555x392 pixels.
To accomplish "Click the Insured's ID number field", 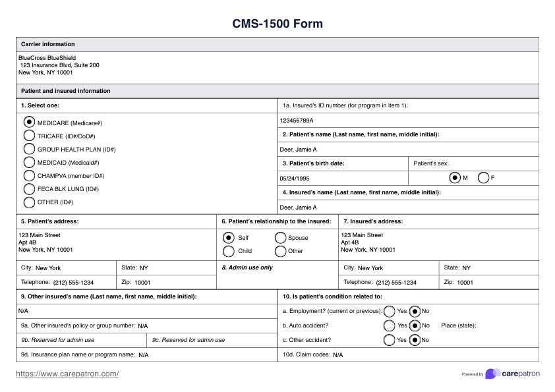I will coord(409,121).
